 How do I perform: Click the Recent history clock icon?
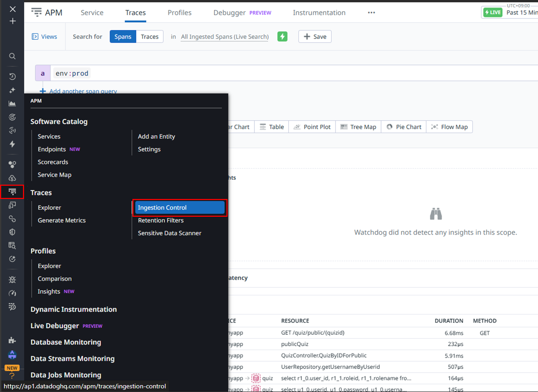[12, 77]
